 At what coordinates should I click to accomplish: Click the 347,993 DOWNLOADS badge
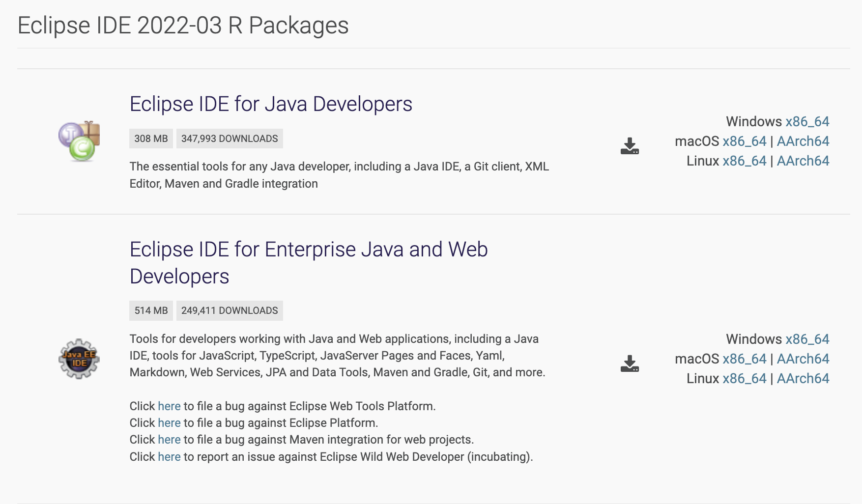tap(230, 139)
